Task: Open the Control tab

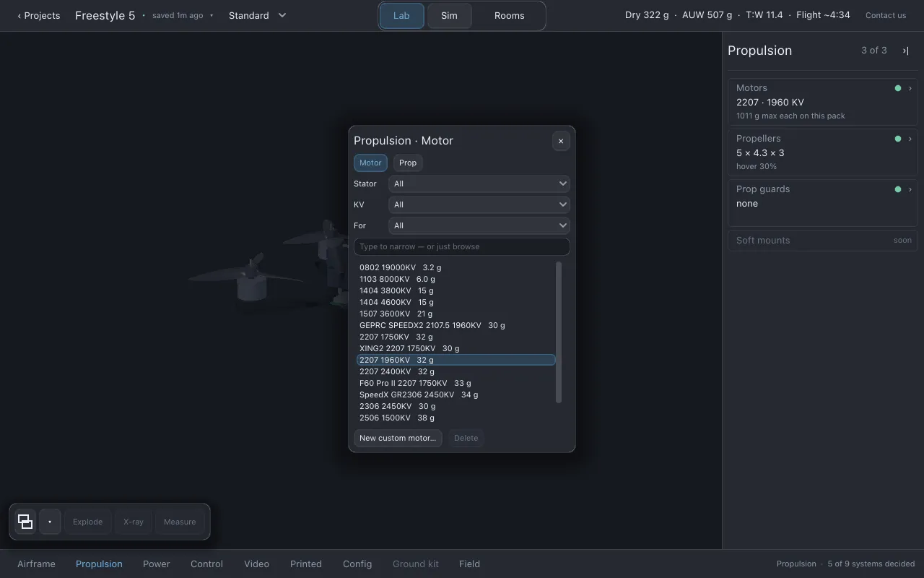Action: 206,564
